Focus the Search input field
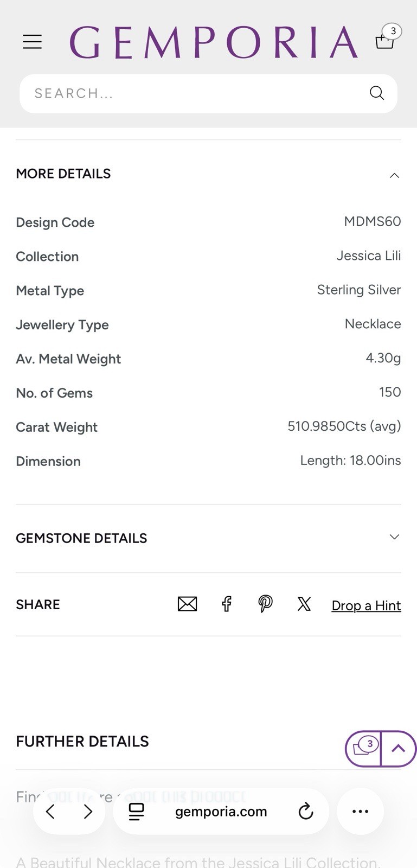Viewport: 417px width, 868px height. pos(195,93)
